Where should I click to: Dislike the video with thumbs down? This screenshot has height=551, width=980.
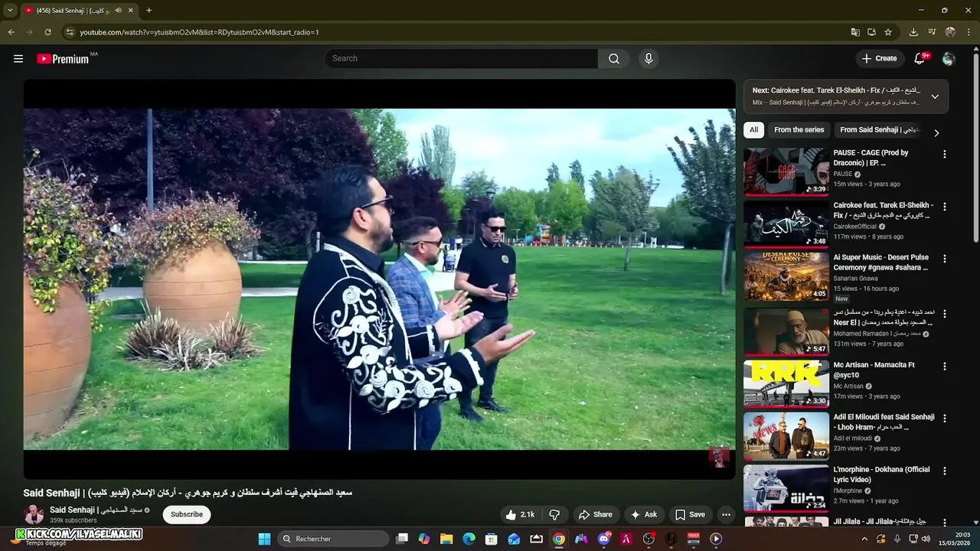555,515
